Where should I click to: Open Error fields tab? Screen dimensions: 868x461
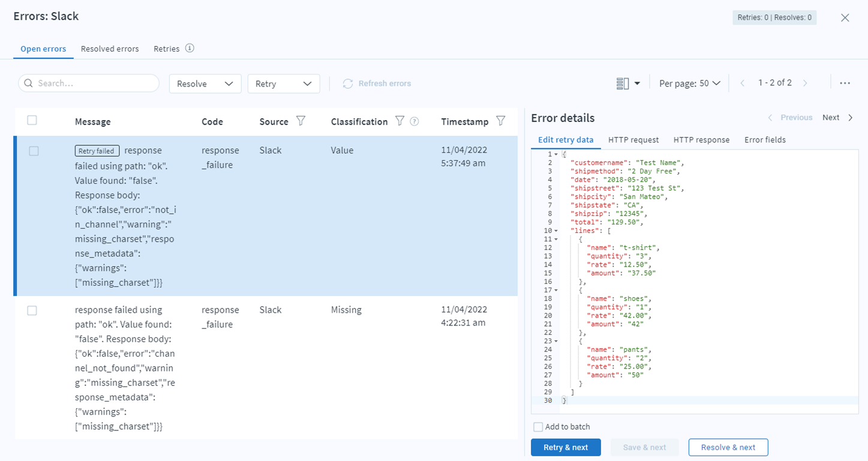[x=765, y=140]
